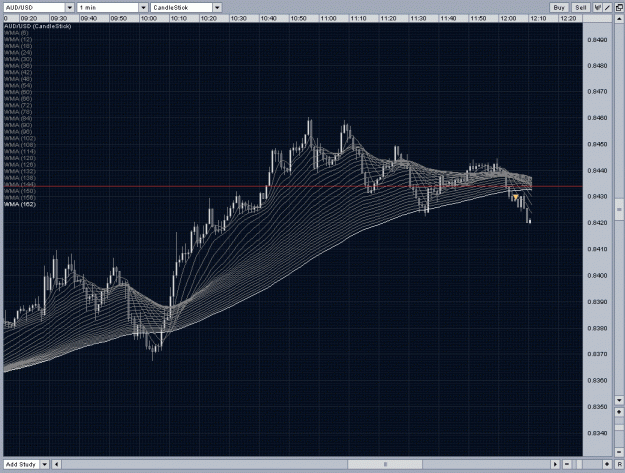The width and height of the screenshot is (625, 473).
Task: Select the WMA (84) study label
Action: click(18, 118)
